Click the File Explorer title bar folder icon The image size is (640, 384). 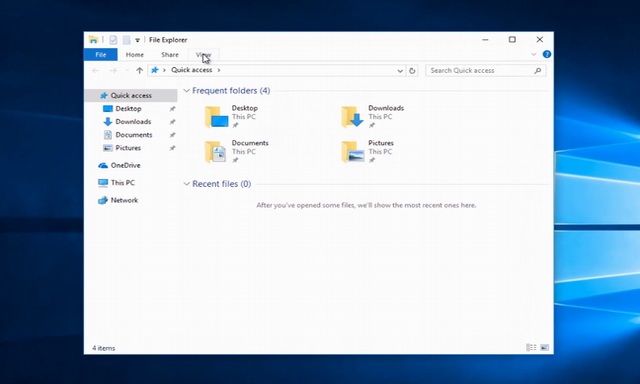point(93,40)
